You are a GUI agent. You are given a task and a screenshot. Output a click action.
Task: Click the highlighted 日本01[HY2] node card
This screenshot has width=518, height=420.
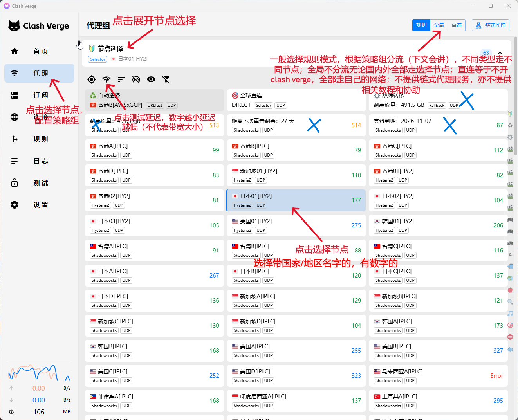click(296, 200)
